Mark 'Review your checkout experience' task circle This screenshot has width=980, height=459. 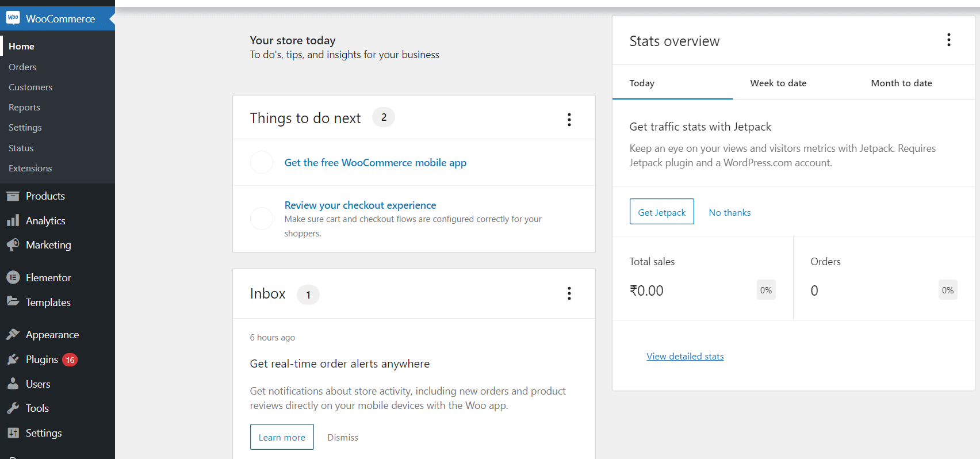(262, 219)
